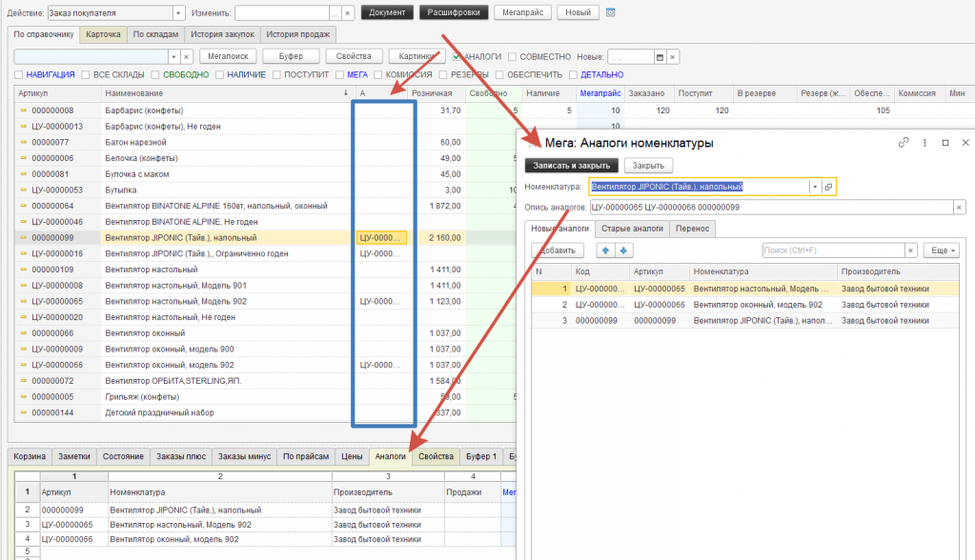Enable the 'НАЛИЧИЕ' checkbox
This screenshot has height=560, width=975.
(219, 74)
